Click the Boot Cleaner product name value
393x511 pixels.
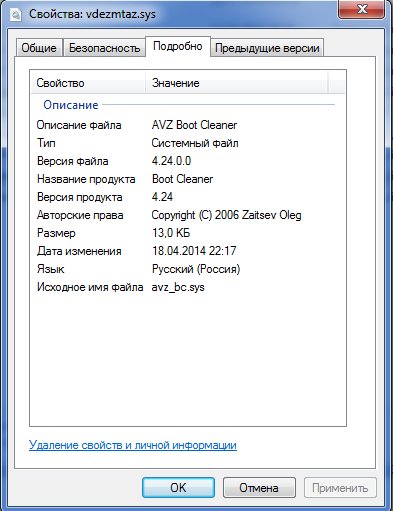point(182,179)
